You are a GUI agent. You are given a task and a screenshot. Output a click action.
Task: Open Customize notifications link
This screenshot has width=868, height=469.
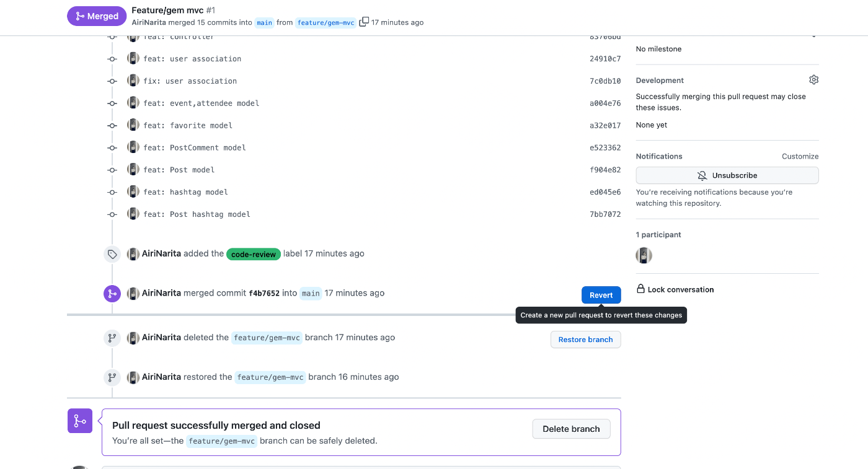pyautogui.click(x=800, y=157)
